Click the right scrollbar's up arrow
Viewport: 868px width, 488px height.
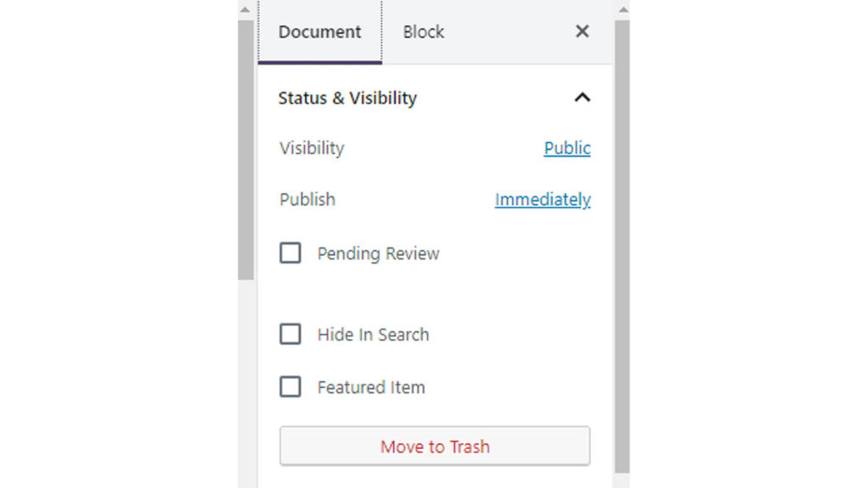coord(622,9)
